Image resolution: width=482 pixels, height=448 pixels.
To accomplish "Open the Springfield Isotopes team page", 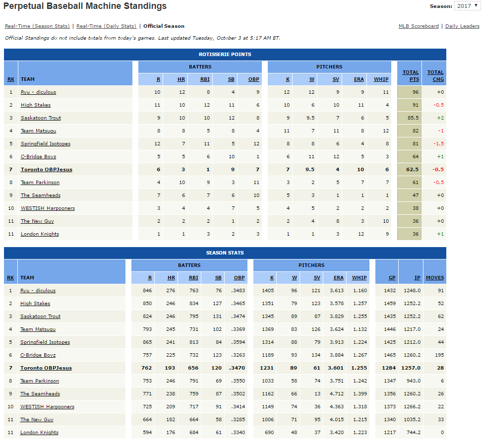I will (45, 143).
